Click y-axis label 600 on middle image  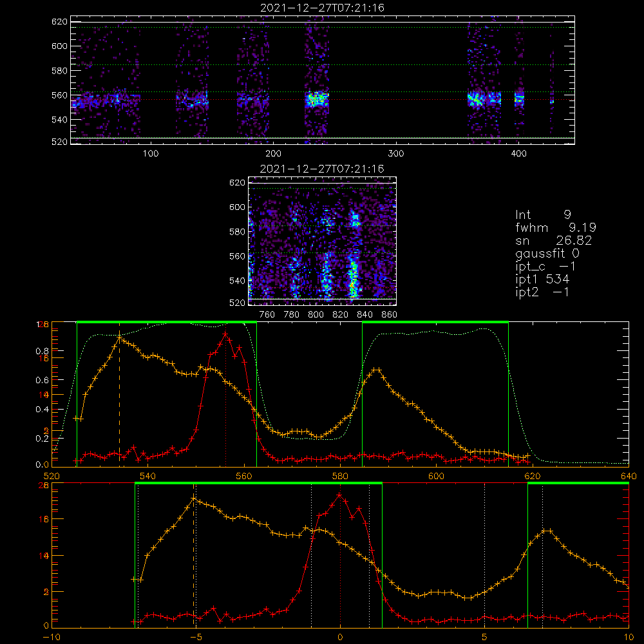(x=237, y=207)
